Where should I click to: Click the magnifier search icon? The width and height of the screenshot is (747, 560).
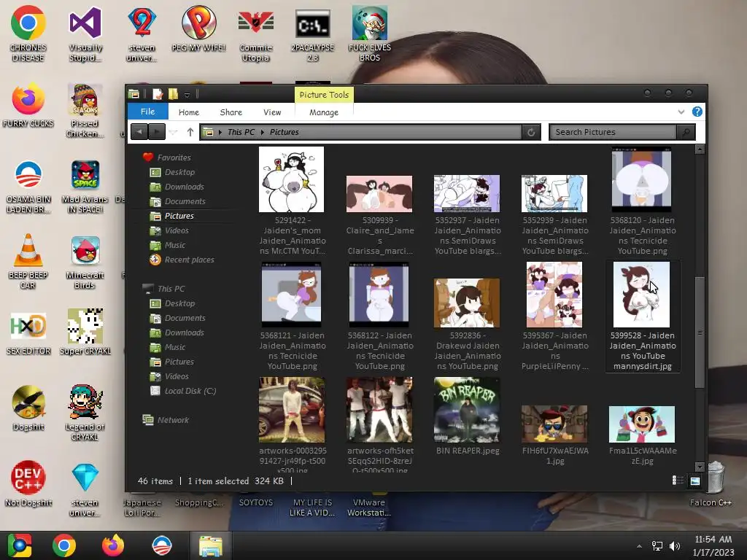(x=686, y=132)
